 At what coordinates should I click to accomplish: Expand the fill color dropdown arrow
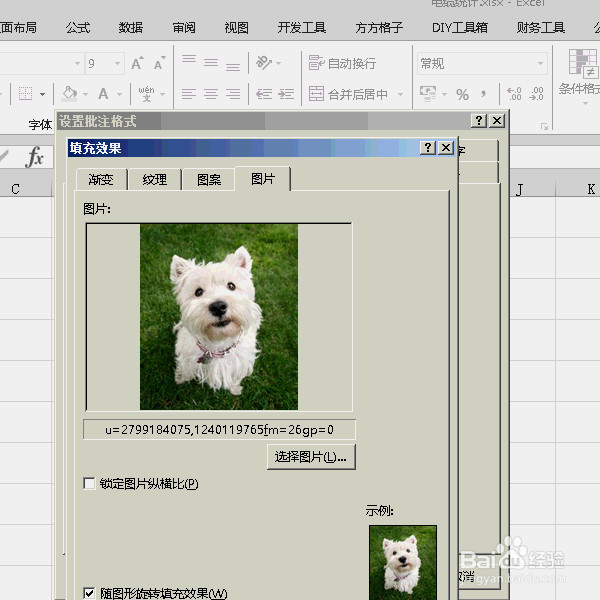pyautogui.click(x=85, y=94)
